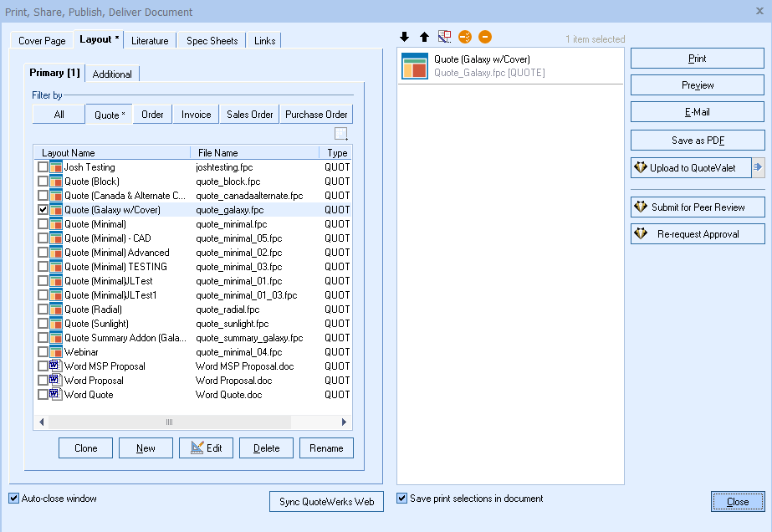
Task: Open the Additional layouts tab
Action: (112, 74)
